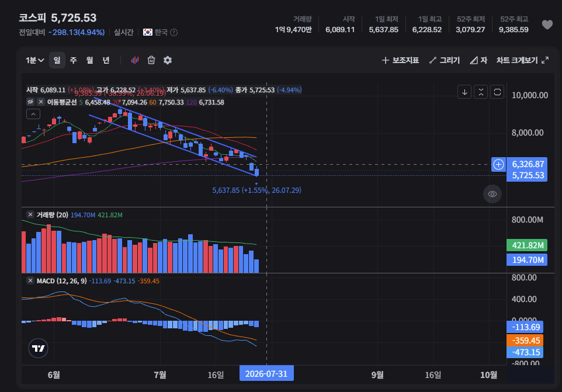Toggle visibility of 이동평균선 indicator
The width and height of the screenshot is (562, 392).
coord(30,102)
